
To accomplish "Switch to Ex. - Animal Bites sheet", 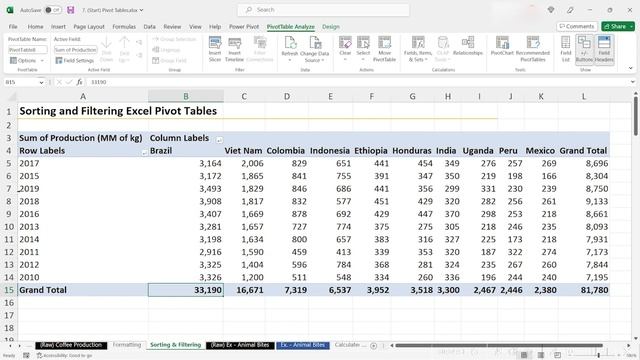I will click(302, 345).
